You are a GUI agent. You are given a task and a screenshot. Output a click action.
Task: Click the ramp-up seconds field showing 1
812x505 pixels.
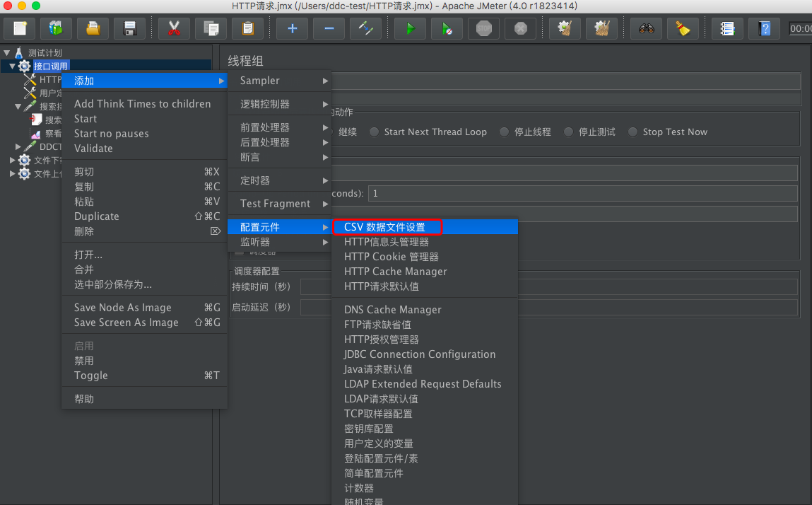(x=582, y=193)
